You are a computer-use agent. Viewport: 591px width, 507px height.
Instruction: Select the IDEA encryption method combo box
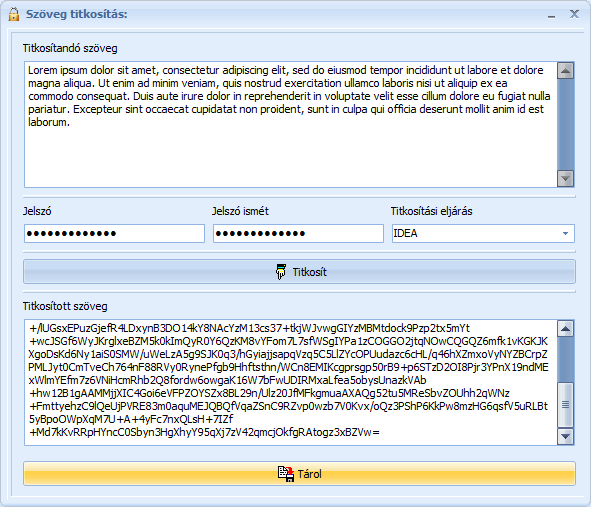[483, 233]
